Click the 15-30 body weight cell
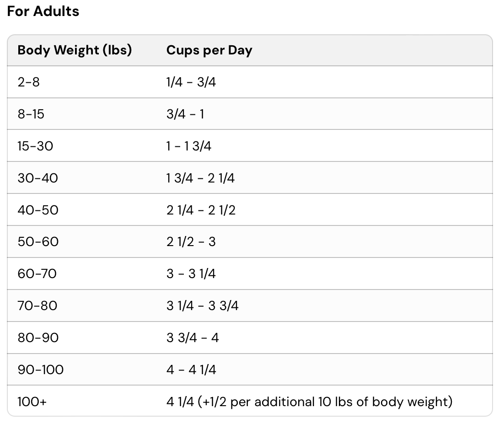504x429 pixels. click(x=35, y=146)
